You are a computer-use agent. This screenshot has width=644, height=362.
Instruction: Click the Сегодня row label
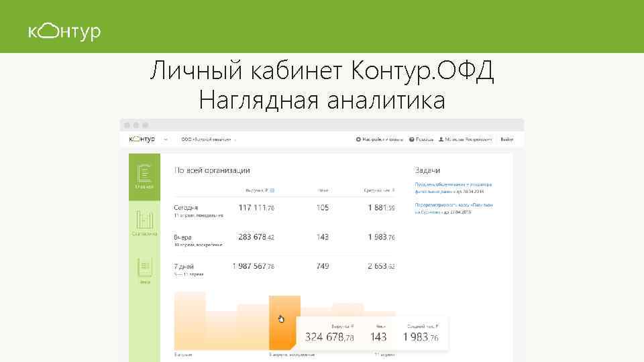(186, 208)
